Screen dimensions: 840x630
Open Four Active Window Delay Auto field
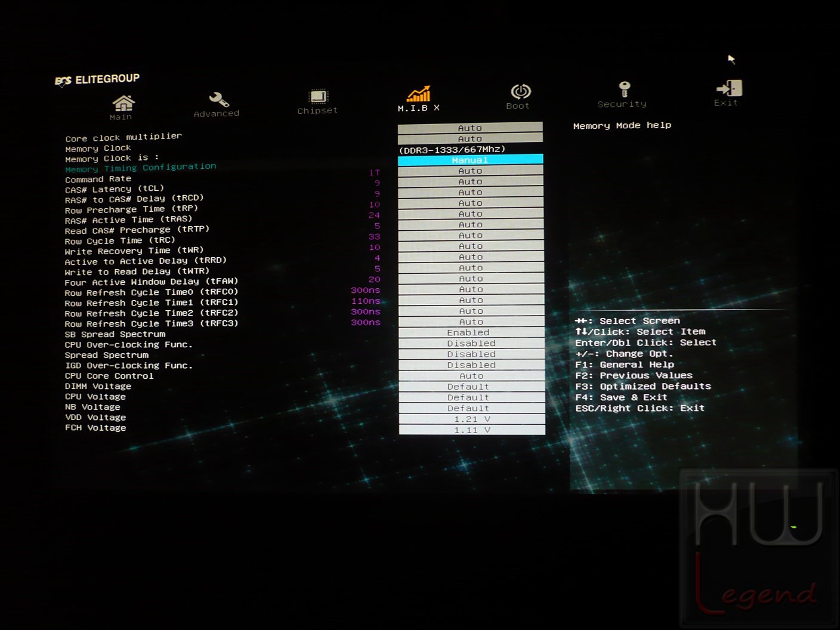[471, 278]
